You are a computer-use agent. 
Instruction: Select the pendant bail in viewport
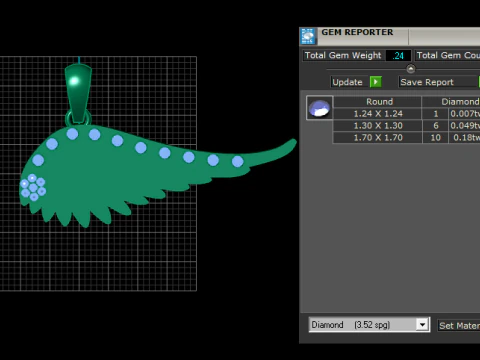coord(78,95)
